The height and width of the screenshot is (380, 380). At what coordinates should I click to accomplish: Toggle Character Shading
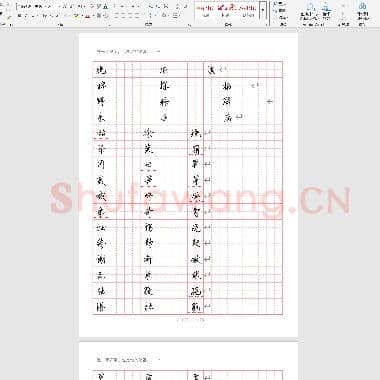(99, 15)
